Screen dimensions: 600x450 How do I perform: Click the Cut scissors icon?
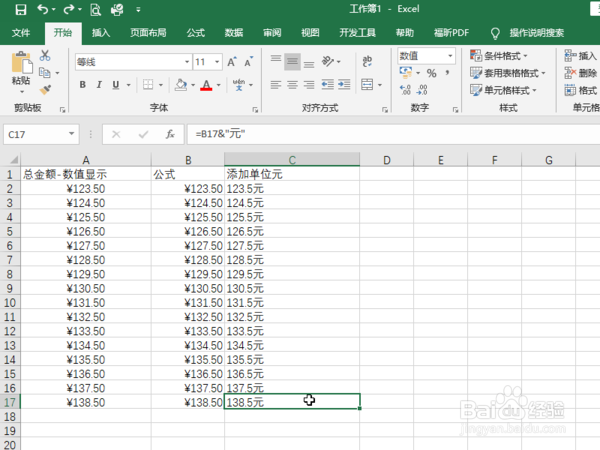click(x=45, y=55)
